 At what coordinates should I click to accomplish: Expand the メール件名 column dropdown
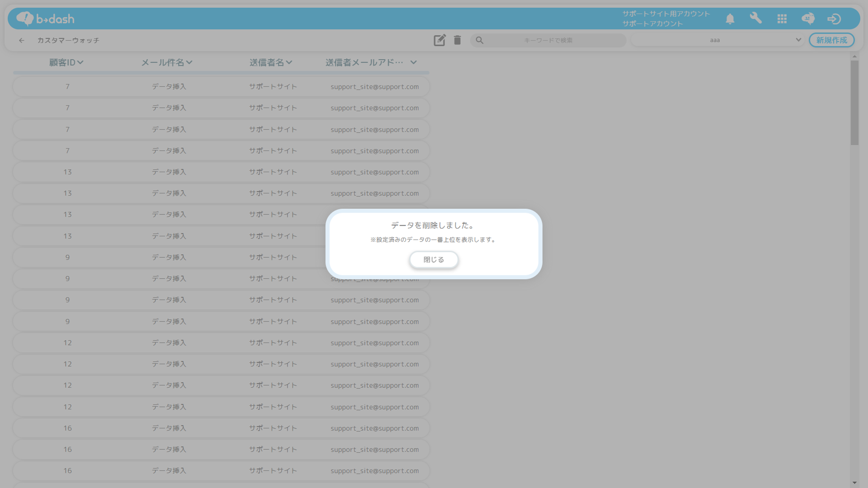tap(189, 62)
